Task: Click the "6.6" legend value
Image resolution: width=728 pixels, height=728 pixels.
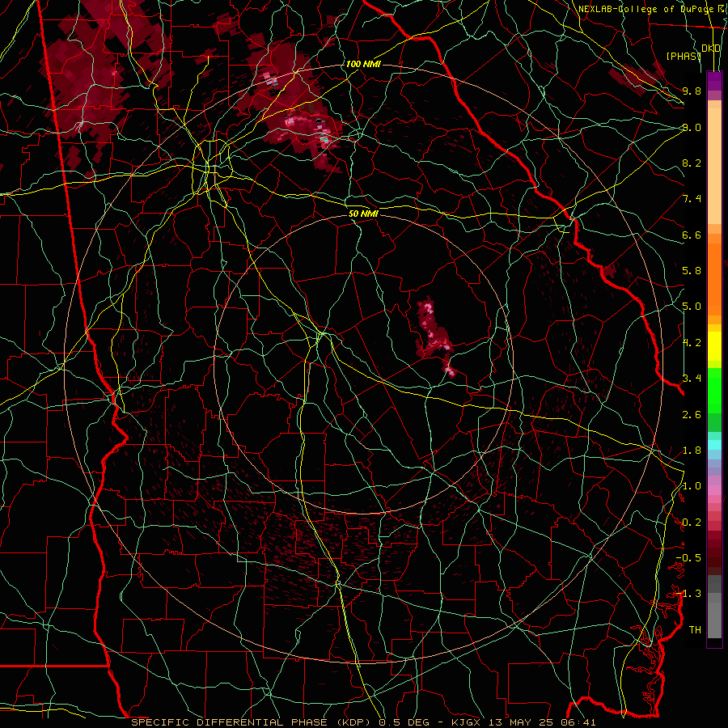Action: click(692, 235)
